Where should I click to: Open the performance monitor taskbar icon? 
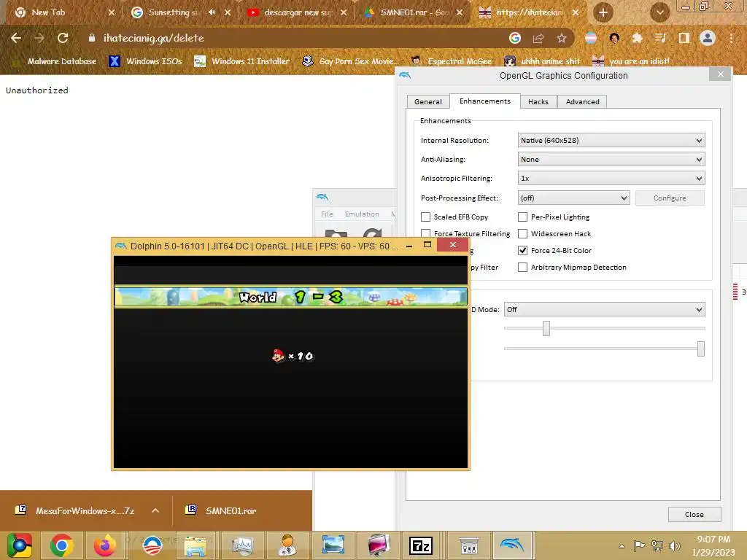(242, 545)
